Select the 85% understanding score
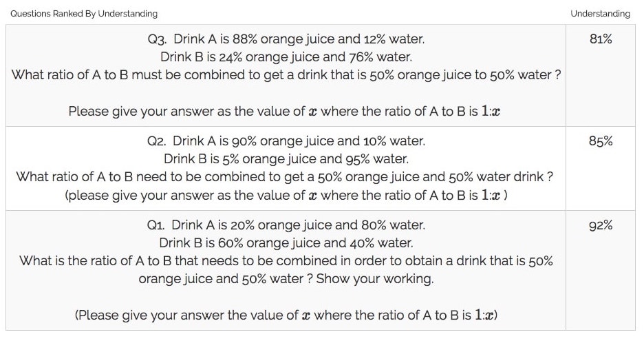 (x=601, y=141)
